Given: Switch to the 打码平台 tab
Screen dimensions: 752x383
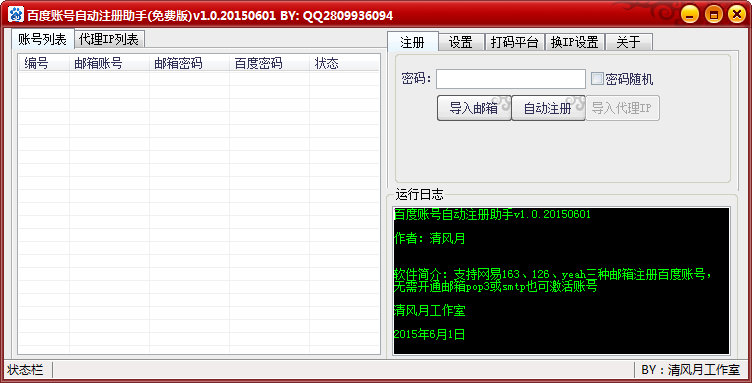Looking at the screenshot, I should [515, 42].
